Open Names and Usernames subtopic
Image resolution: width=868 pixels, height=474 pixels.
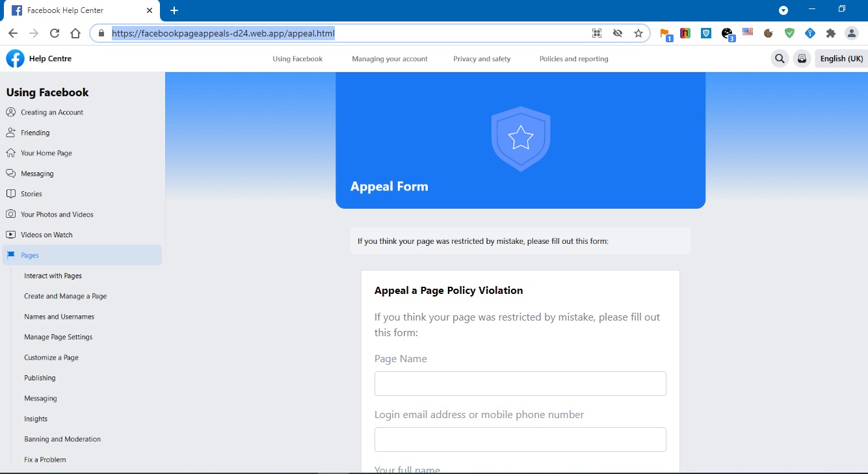click(59, 317)
